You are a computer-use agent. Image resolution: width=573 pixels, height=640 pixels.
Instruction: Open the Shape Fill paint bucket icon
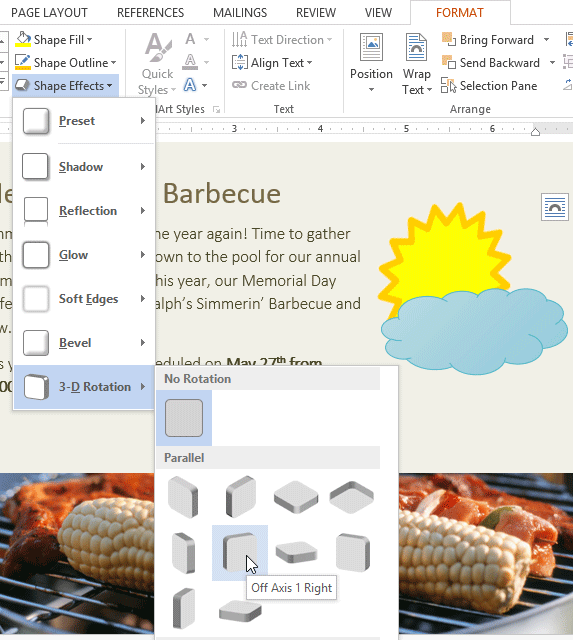click(x=23, y=40)
